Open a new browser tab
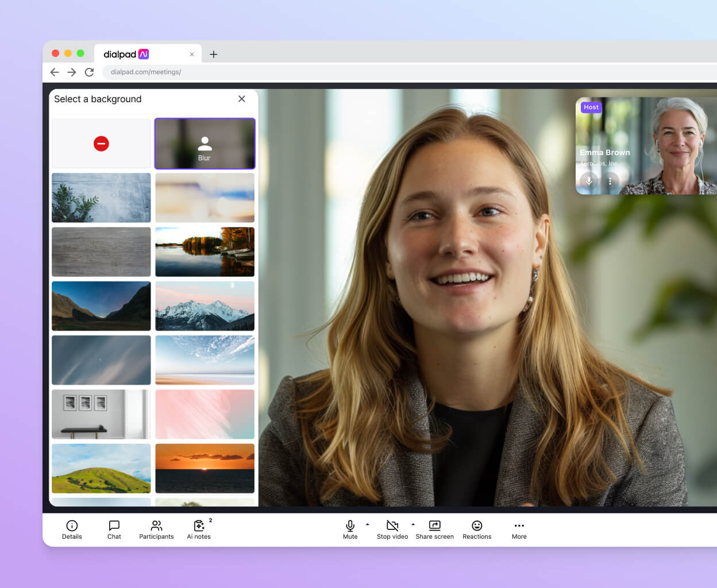This screenshot has width=717, height=588. pos(214,54)
